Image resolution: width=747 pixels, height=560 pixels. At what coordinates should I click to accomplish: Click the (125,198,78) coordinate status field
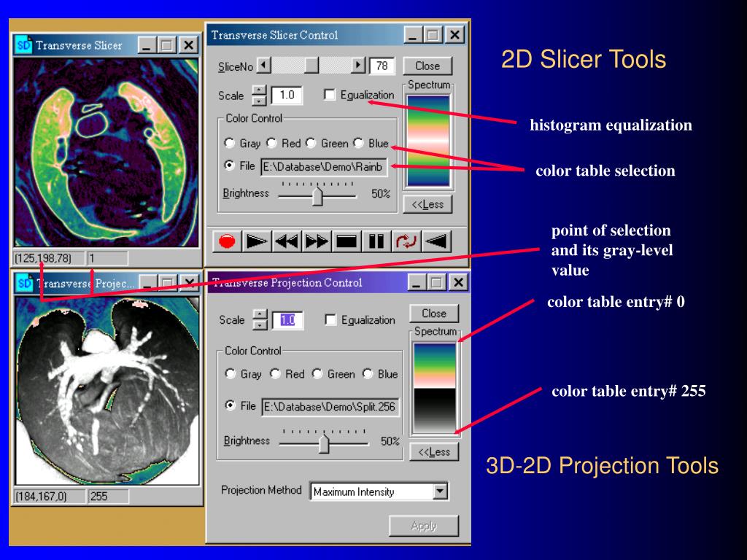(49, 259)
